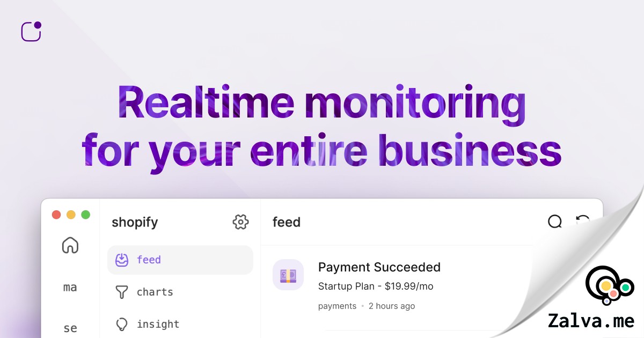Open the insight section
The image size is (644, 338).
(157, 324)
